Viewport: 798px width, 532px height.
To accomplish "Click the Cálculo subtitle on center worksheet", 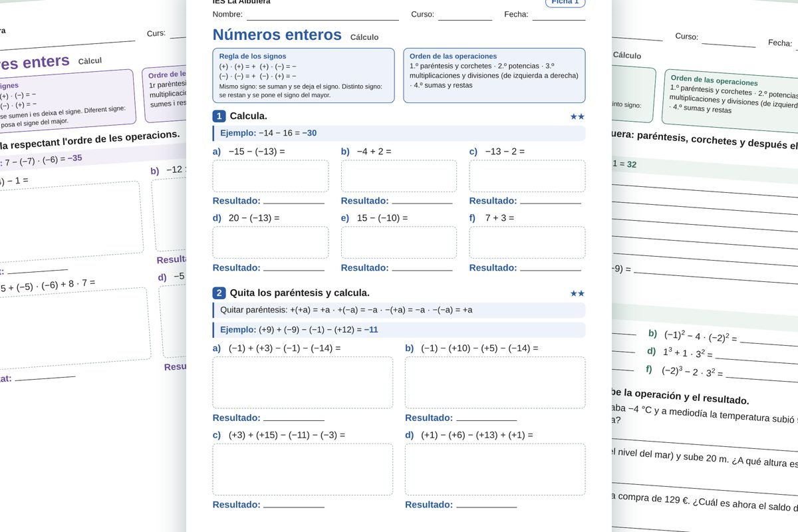I will pyautogui.click(x=364, y=37).
